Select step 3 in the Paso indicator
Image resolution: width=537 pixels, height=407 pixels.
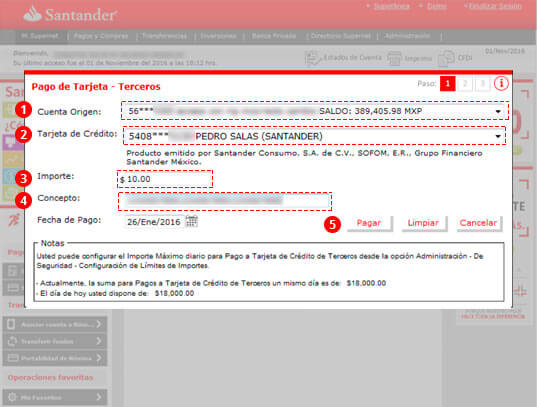(483, 84)
